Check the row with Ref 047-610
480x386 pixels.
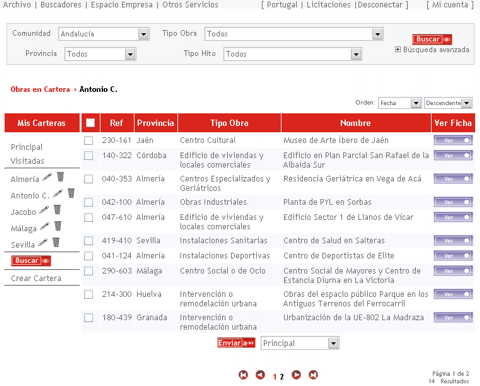tap(88, 217)
